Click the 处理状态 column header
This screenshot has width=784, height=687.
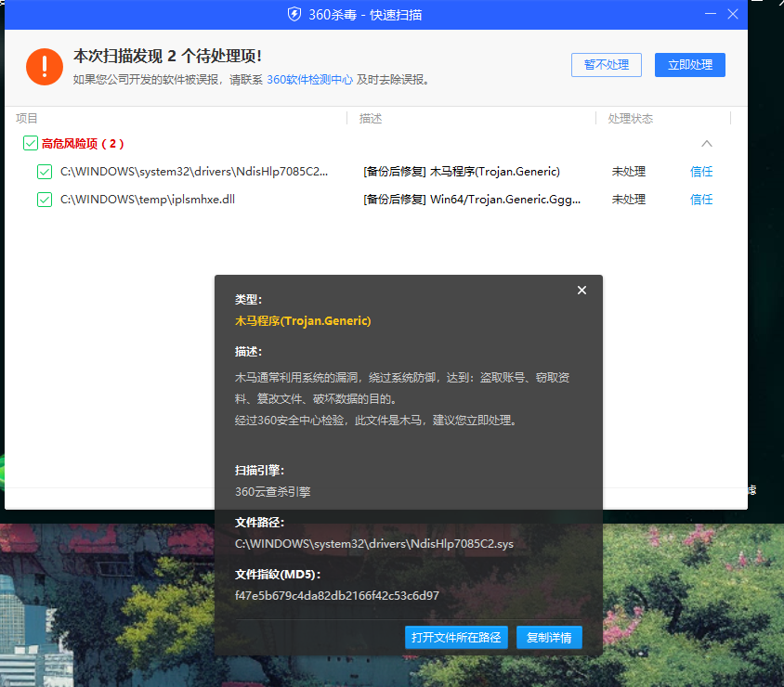(x=630, y=119)
